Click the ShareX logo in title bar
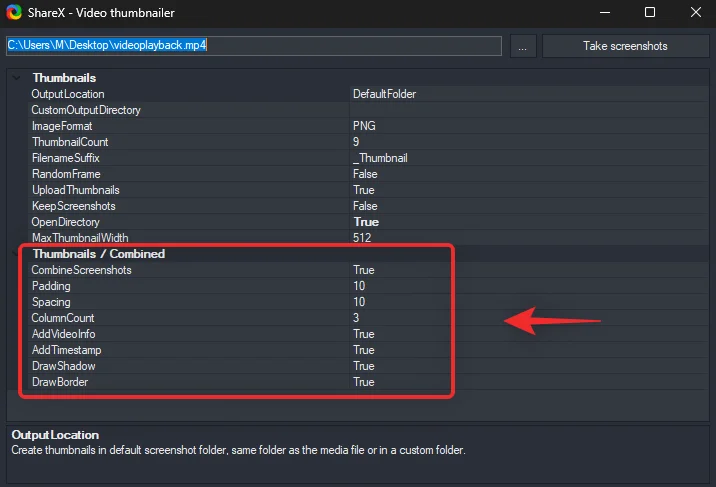 (x=14, y=13)
